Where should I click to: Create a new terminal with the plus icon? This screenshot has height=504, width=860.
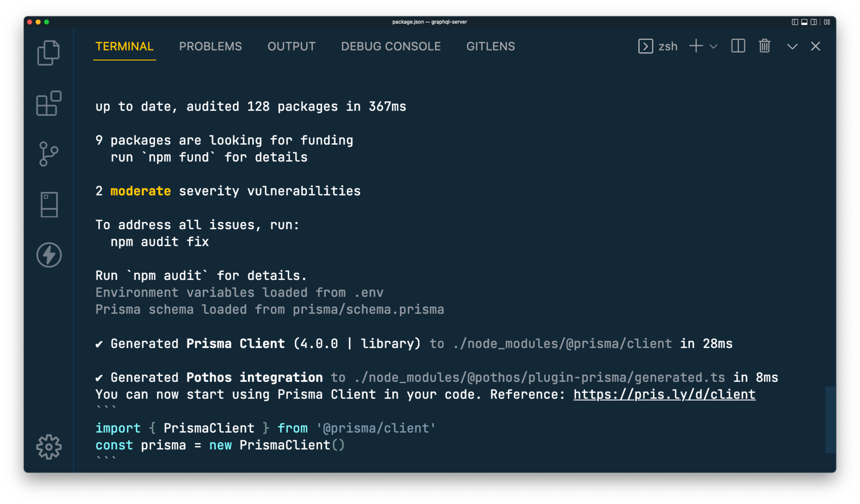click(x=696, y=46)
